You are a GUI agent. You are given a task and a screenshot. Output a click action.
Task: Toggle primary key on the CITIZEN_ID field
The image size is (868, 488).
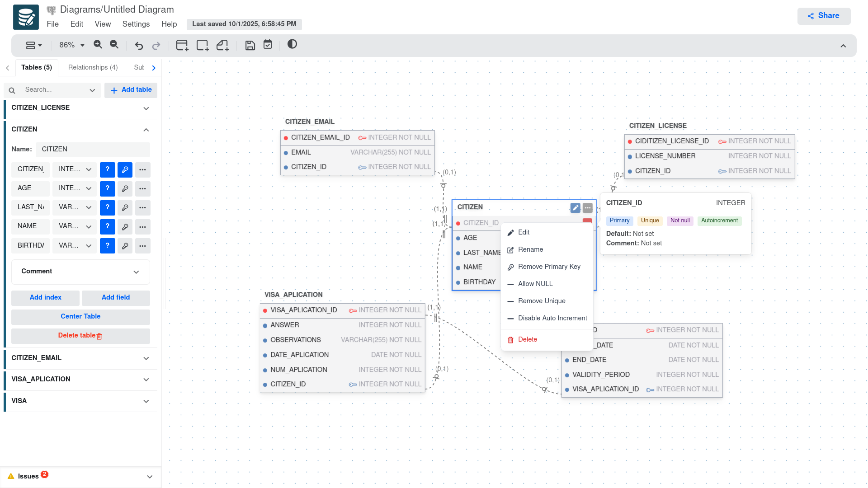pyautogui.click(x=125, y=169)
